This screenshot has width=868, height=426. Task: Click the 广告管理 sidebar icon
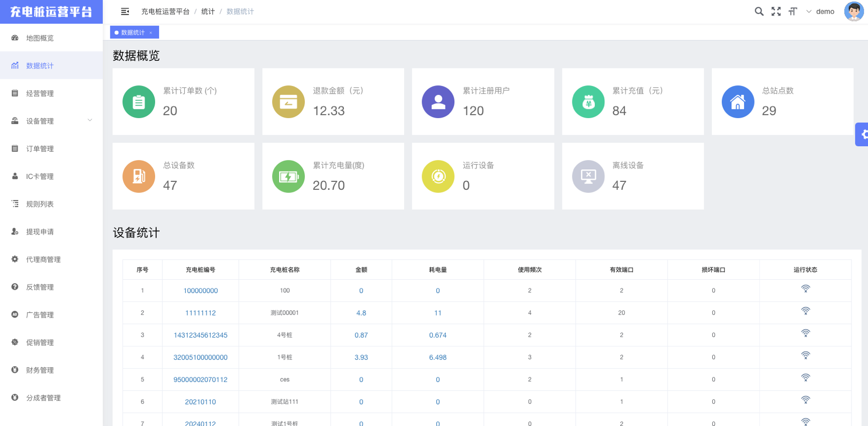pyautogui.click(x=15, y=314)
